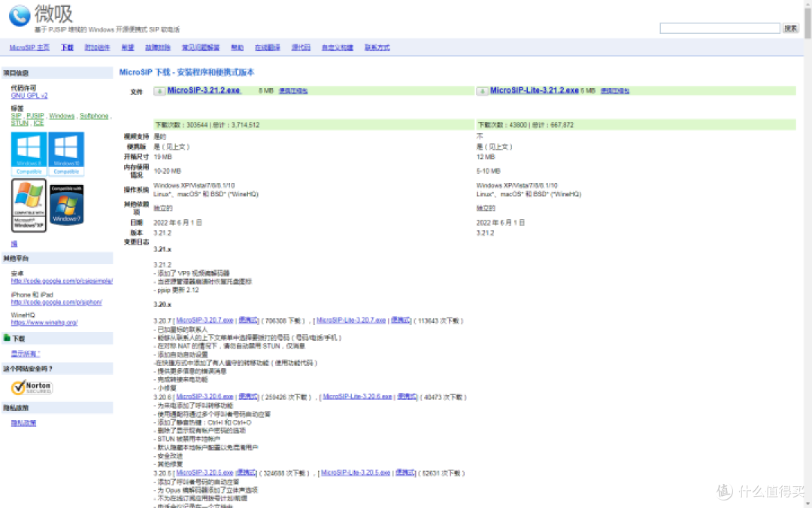Viewport: 812px width, 508px height.
Task: Click download arrow icon beside MicroSIP-Lite-3.21.2.exe
Action: [482, 91]
